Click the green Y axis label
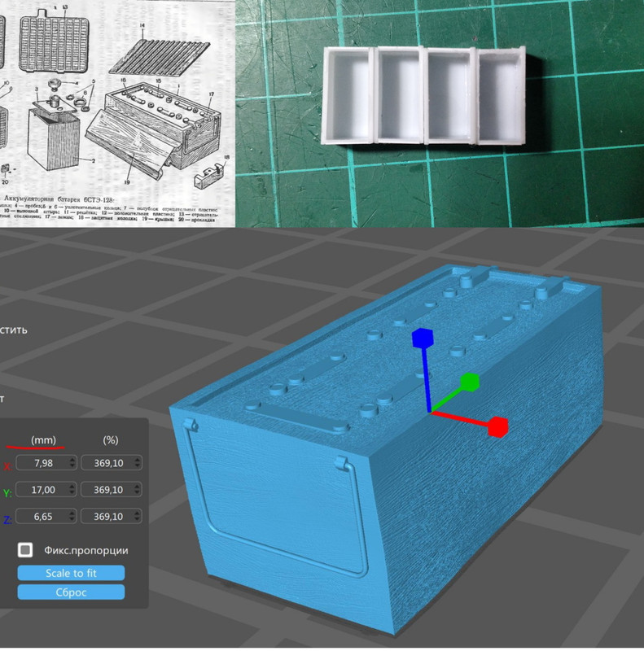Viewport: 644px width, 651px height. point(7,493)
